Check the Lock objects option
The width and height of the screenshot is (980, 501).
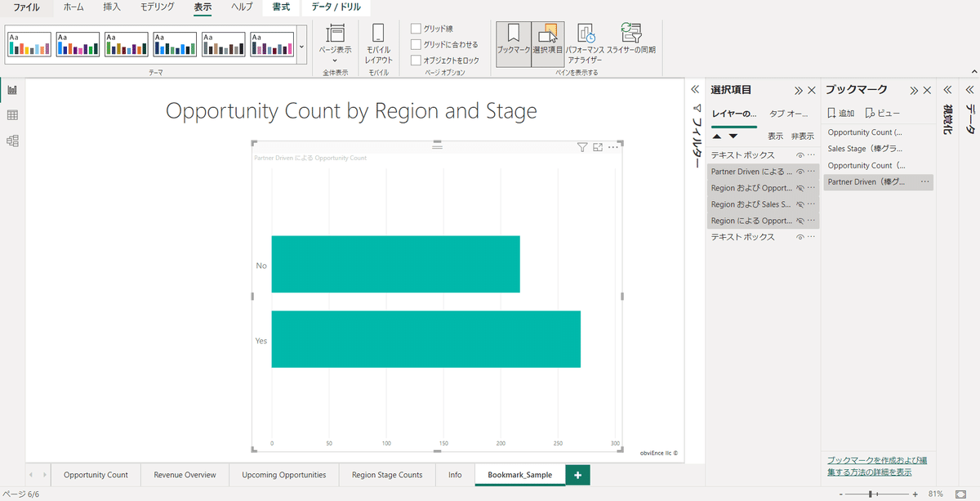[x=416, y=60]
